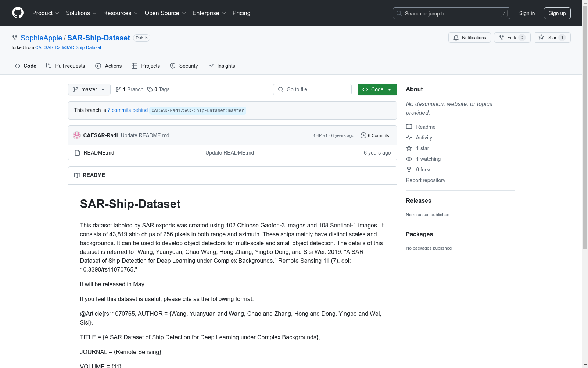The image size is (588, 368).
Task: Click the README book icon in tab header
Action: pos(77,175)
